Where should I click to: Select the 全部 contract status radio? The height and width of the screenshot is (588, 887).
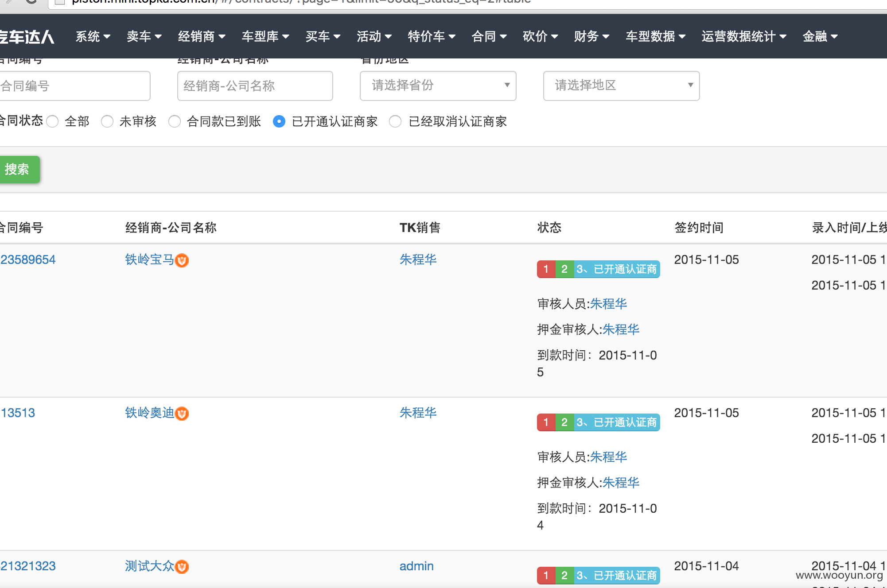click(x=52, y=121)
